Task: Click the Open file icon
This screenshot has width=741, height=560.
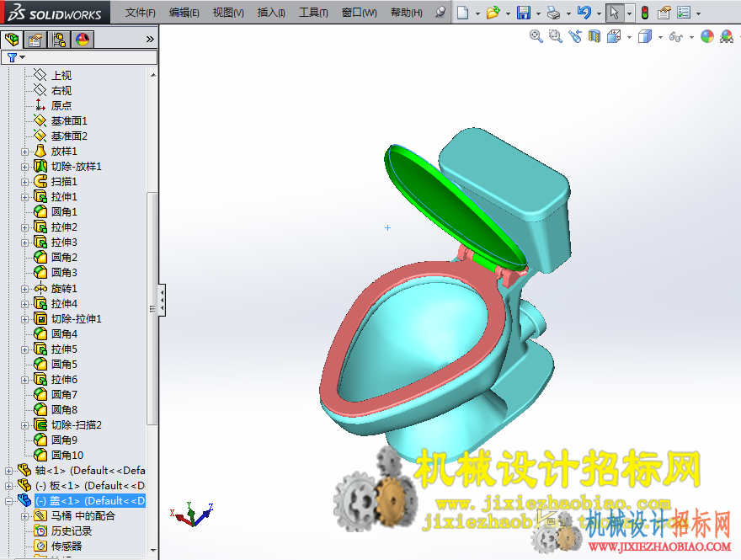Action: pos(493,13)
